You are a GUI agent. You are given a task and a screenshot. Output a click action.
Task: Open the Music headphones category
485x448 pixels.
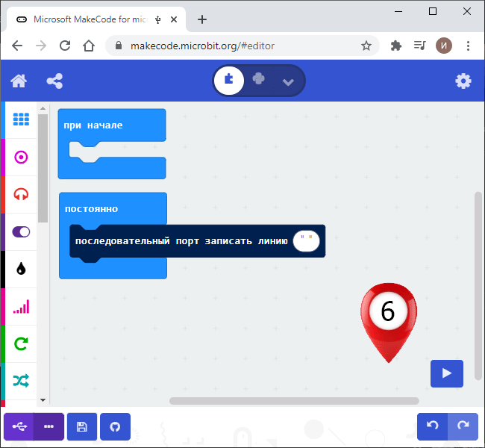click(x=21, y=194)
